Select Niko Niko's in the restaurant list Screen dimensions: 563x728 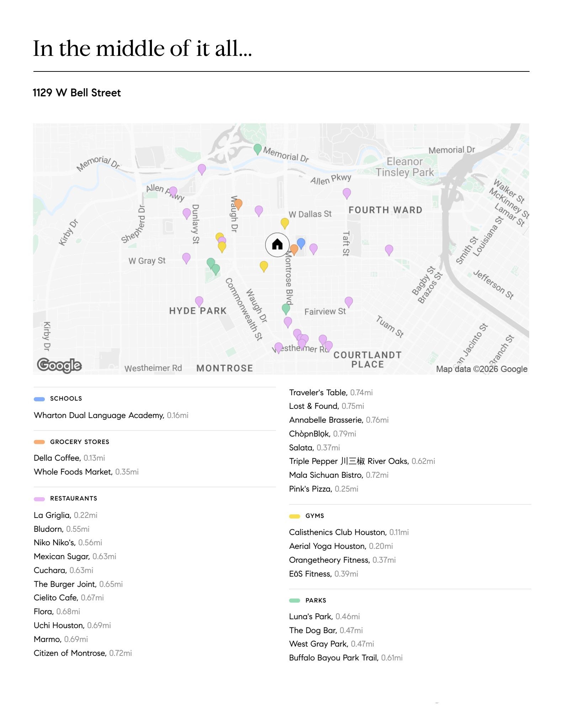tap(68, 542)
